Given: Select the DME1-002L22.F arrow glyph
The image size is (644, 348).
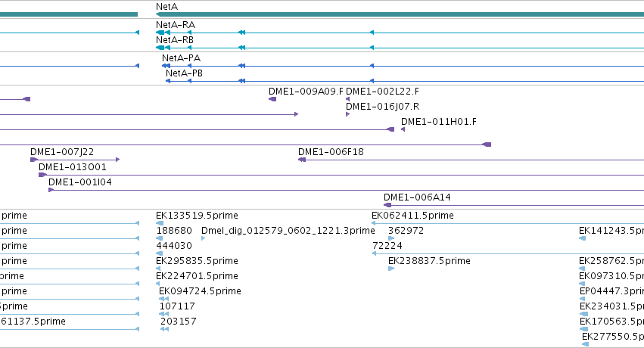Looking at the screenshot, I should tap(348, 99).
